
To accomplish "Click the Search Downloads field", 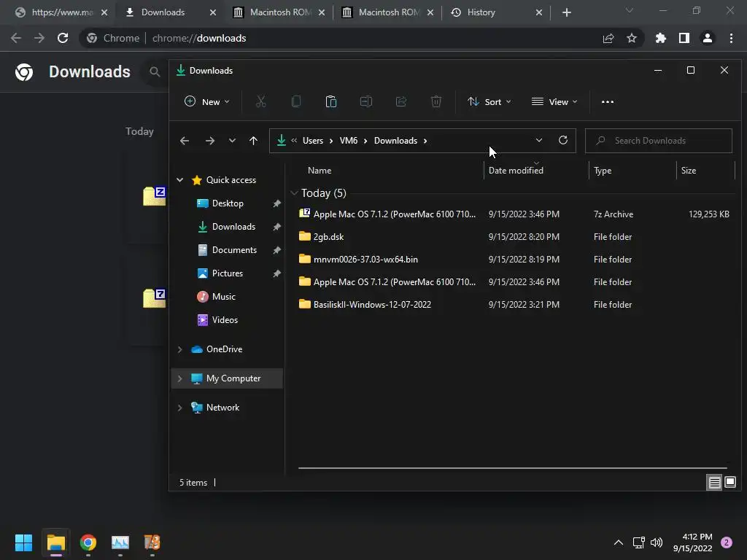I will tap(659, 141).
